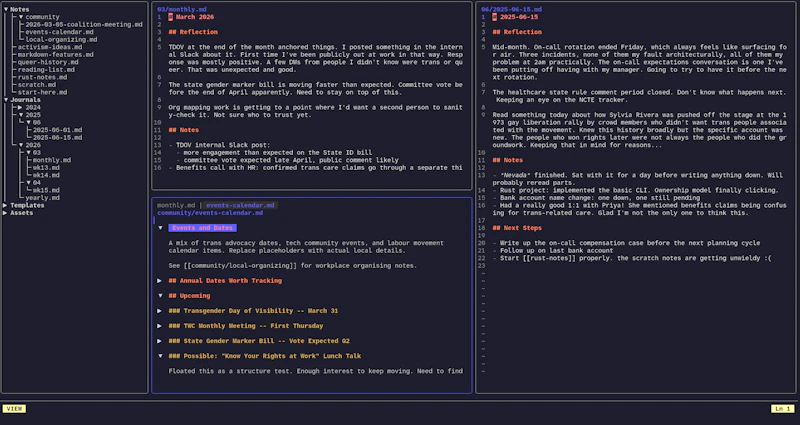This screenshot has width=800, height=425.
Task: Click the community/events-calendar.md path label
Action: click(210, 213)
